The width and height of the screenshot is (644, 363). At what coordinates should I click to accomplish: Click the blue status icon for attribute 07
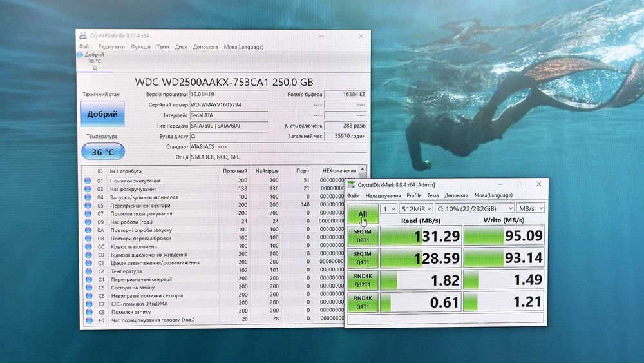(x=88, y=213)
